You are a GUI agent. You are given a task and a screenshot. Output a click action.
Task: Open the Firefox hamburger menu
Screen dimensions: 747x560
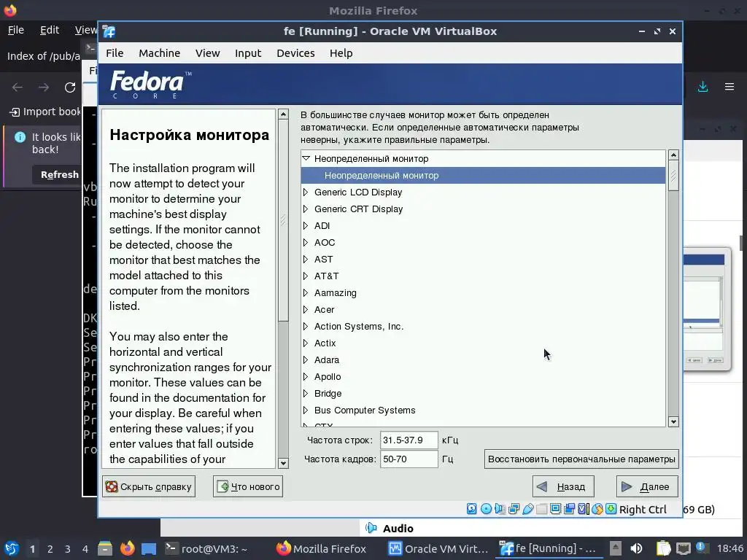tap(729, 87)
